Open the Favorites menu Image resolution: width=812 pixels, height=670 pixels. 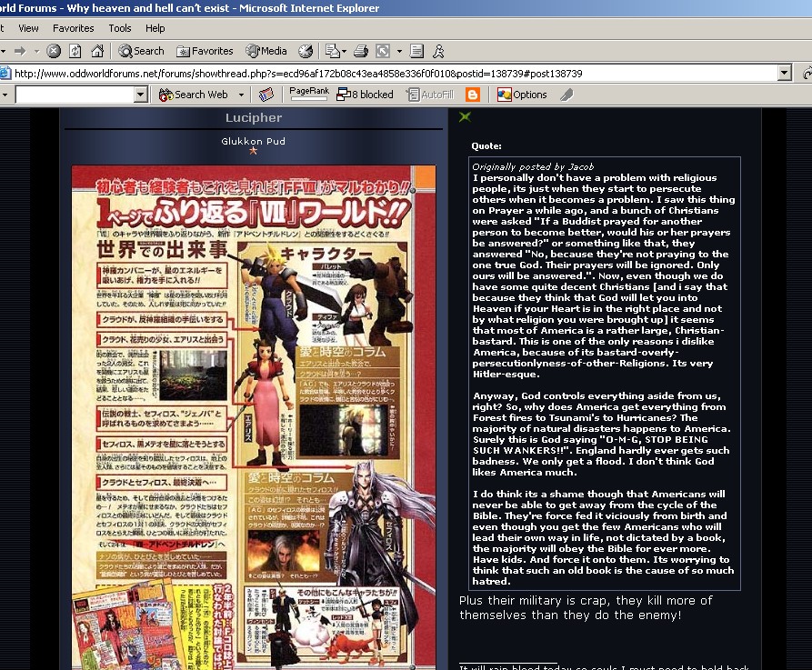click(x=73, y=28)
